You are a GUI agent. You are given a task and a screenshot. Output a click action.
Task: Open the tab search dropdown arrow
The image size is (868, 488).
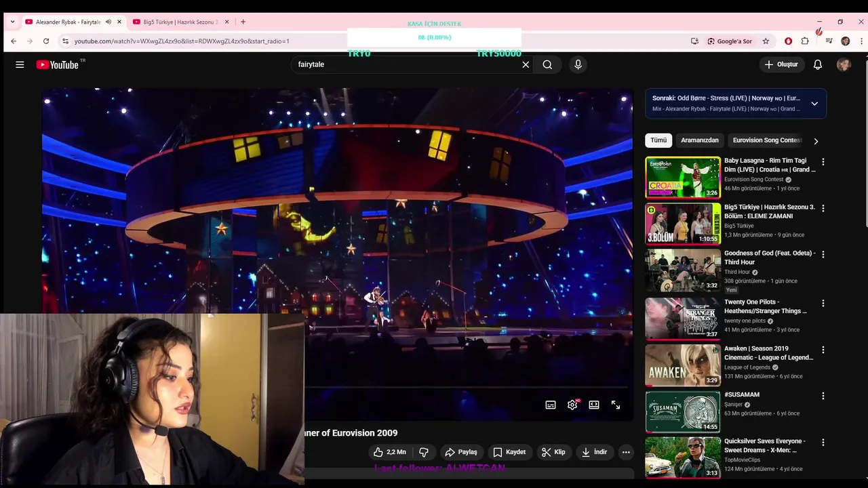[12, 22]
